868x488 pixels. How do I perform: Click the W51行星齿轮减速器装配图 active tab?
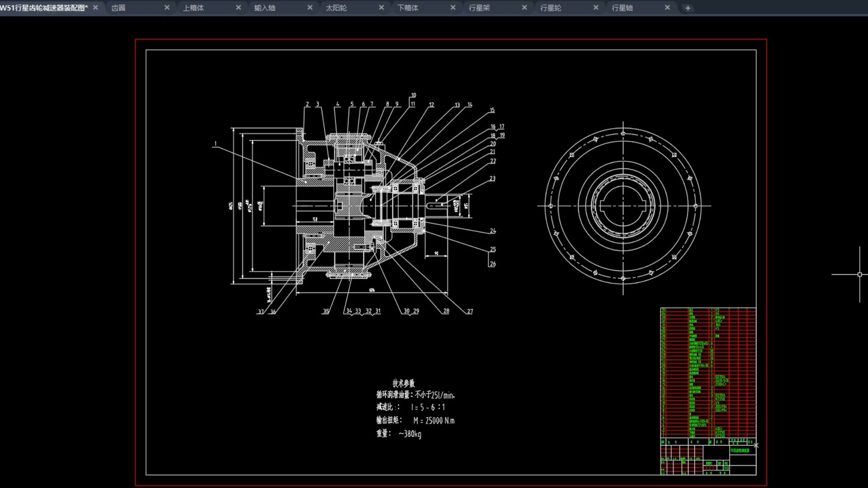pos(44,8)
